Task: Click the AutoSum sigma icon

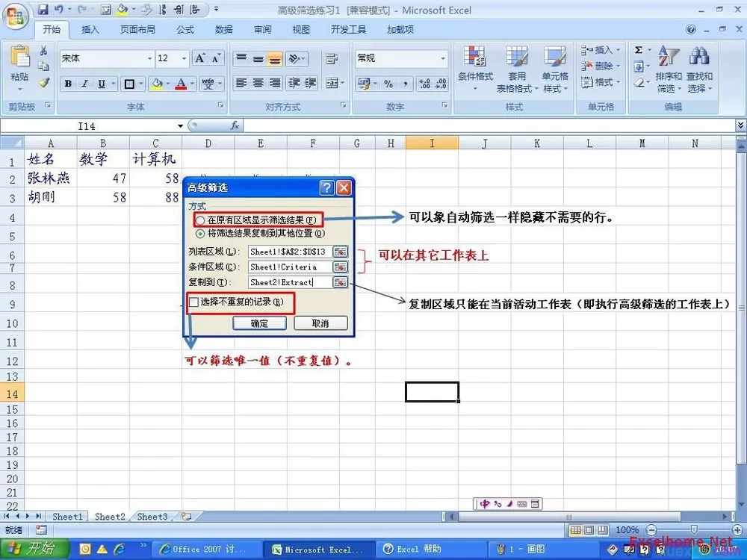Action: pos(639,50)
